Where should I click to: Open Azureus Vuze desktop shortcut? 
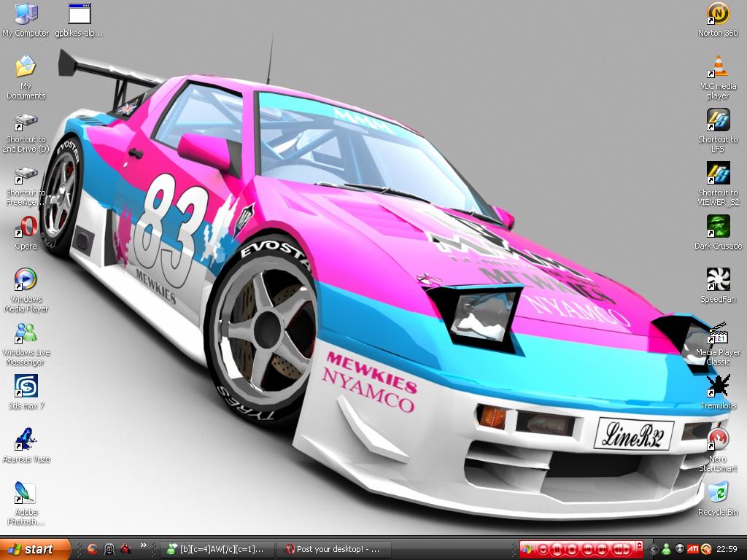tap(26, 446)
